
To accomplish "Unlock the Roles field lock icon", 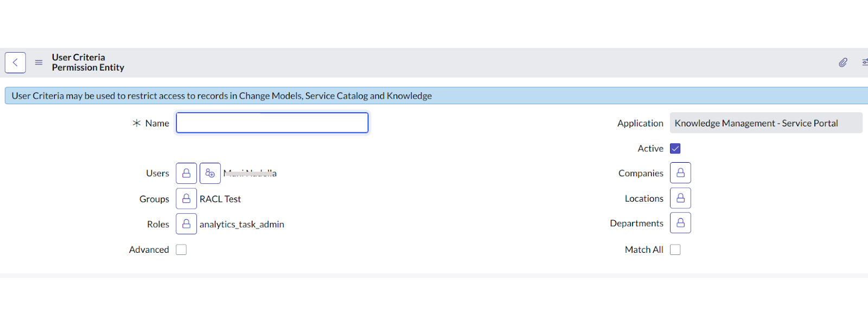I will coord(186,223).
